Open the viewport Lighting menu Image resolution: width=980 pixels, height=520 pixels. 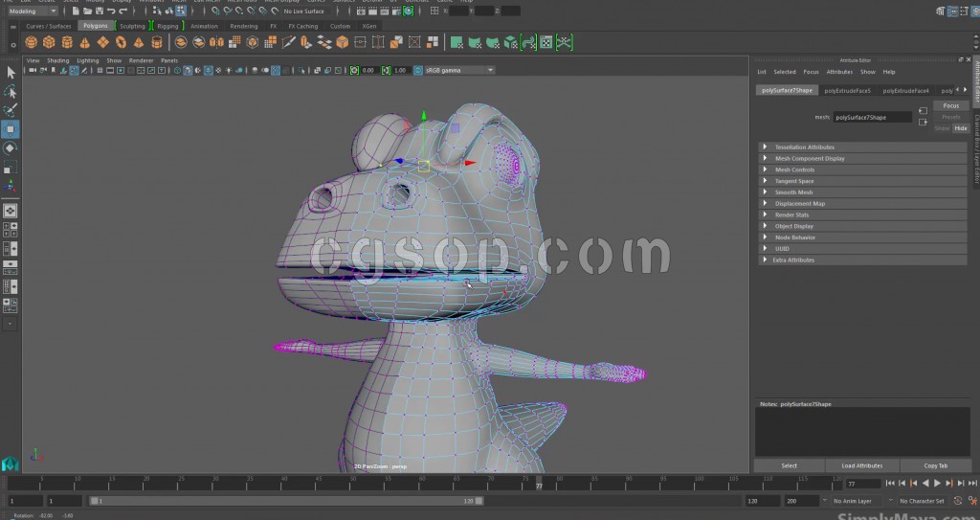tap(87, 60)
